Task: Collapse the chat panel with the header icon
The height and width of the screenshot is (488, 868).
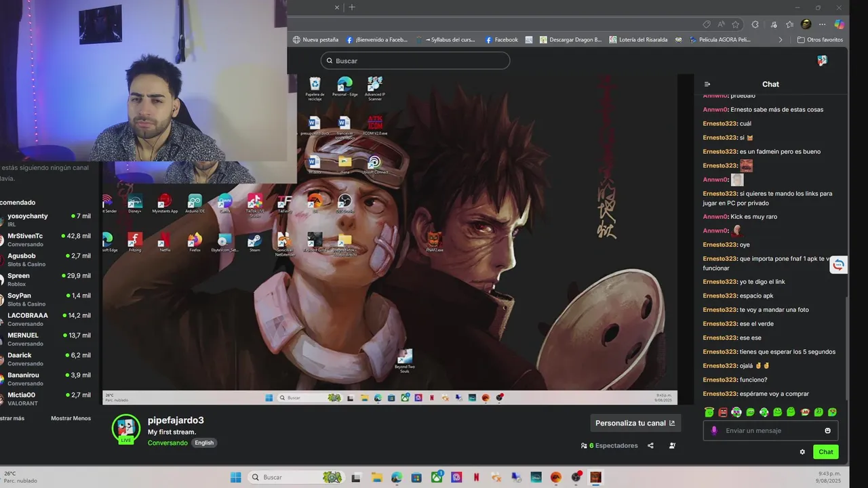Action: point(707,84)
